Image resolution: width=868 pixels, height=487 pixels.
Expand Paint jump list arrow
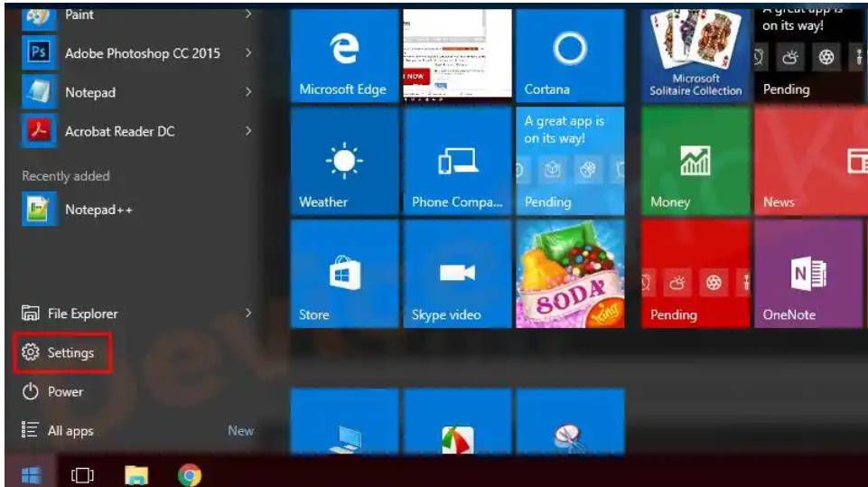[248, 14]
